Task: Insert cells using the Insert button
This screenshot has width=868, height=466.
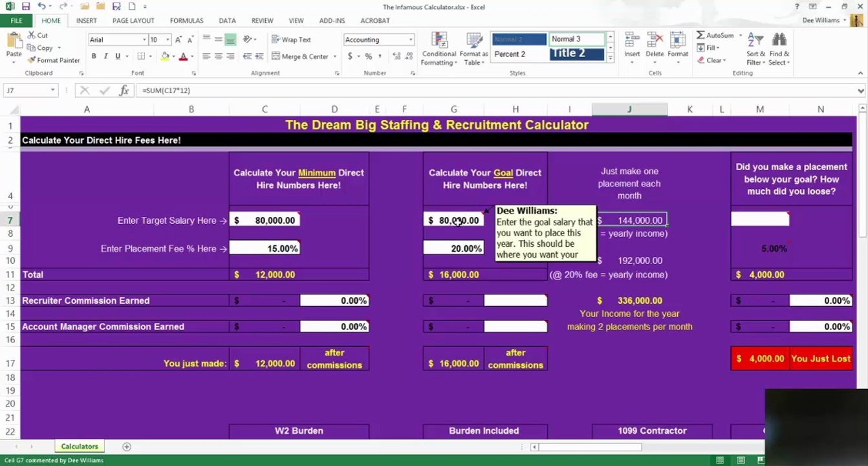Action: (632, 49)
